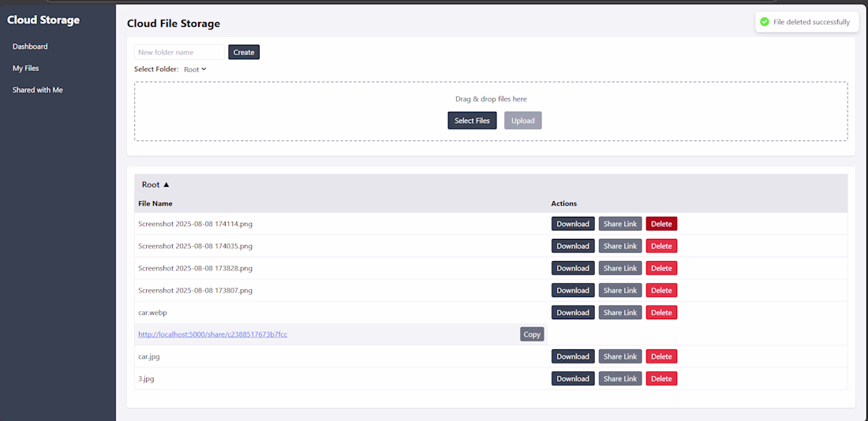Click the Cloud File Storage page heading

click(174, 23)
